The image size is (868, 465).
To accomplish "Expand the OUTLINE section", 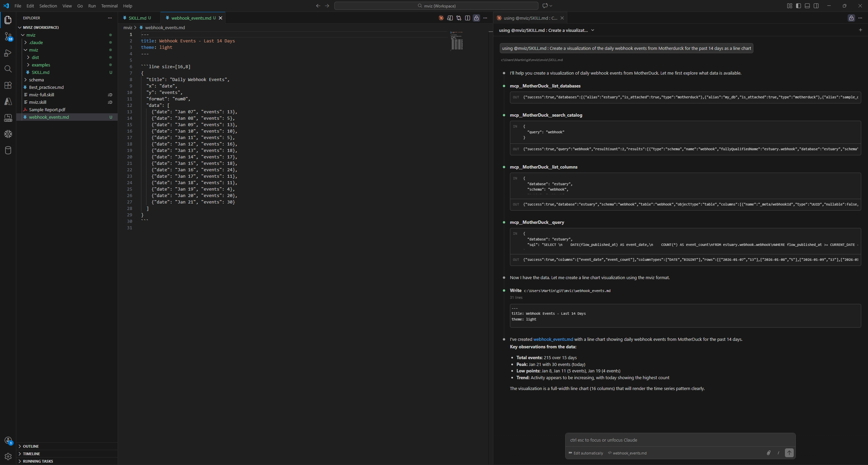I will pos(31,446).
